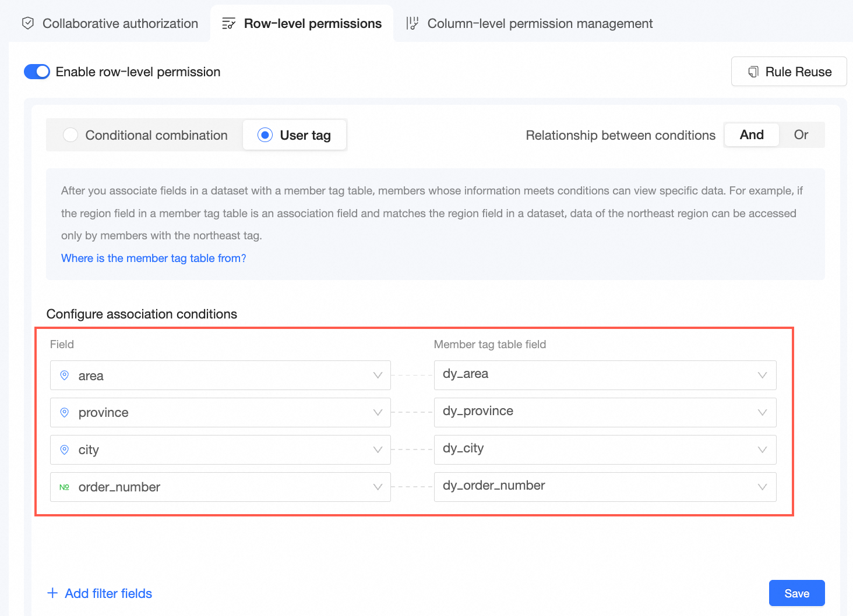
Task: Select the Conditional combination radio option
Action: pos(71,135)
